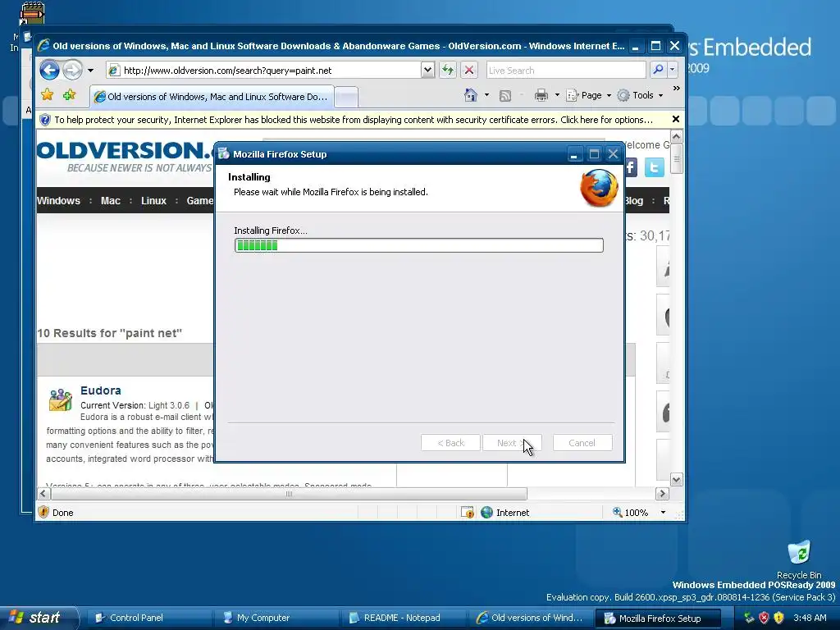Click the horizontal scrollbar right arrow
This screenshot has height=630, width=840.
click(662, 493)
